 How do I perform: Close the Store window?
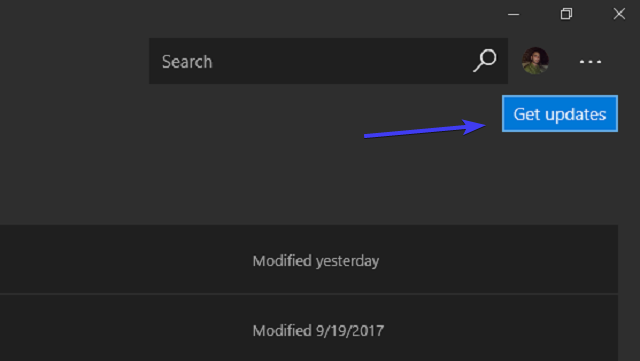619,14
